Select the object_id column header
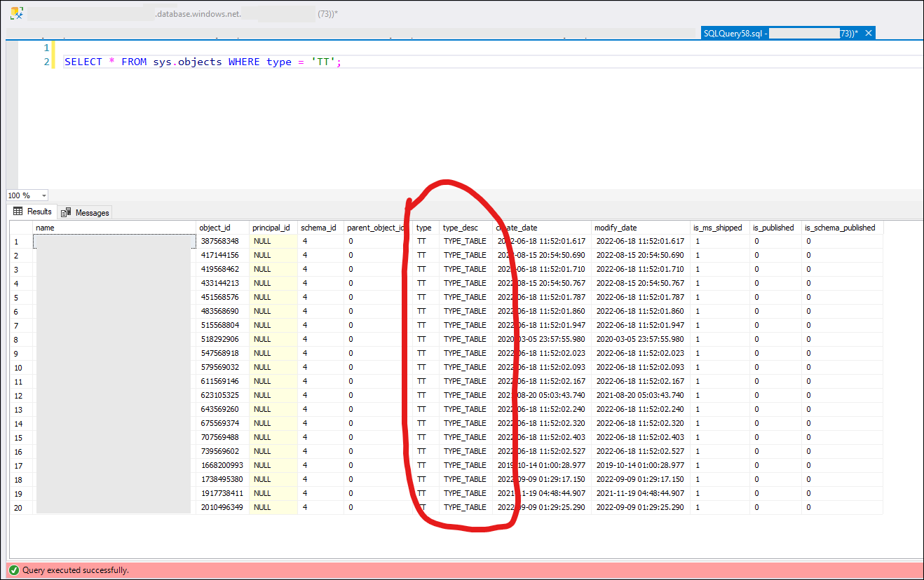 tap(222, 227)
